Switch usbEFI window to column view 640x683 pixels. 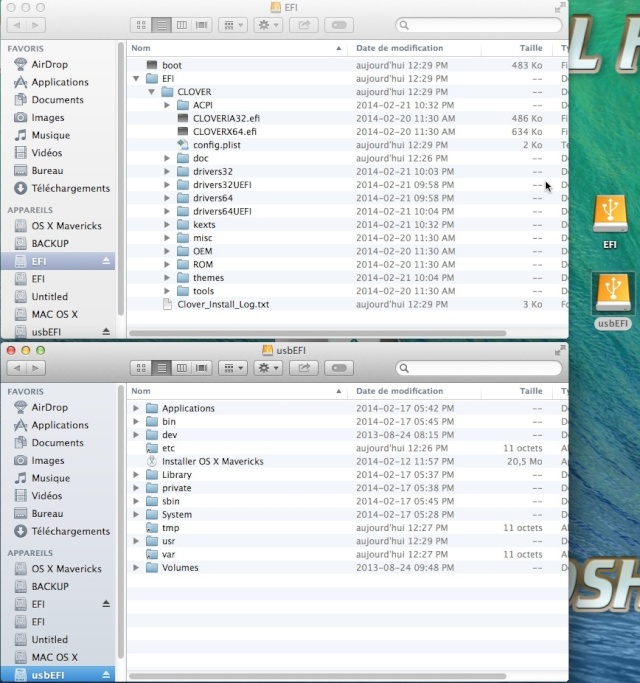coord(182,368)
